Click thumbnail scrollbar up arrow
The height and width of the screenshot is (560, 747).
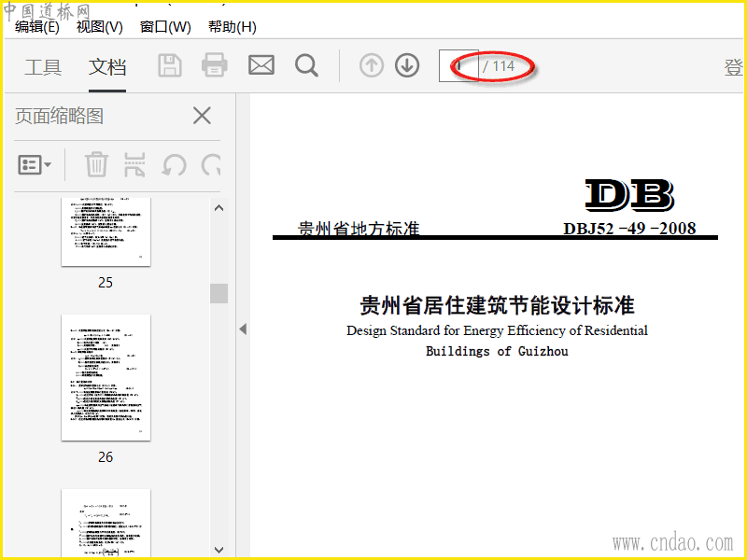219,208
